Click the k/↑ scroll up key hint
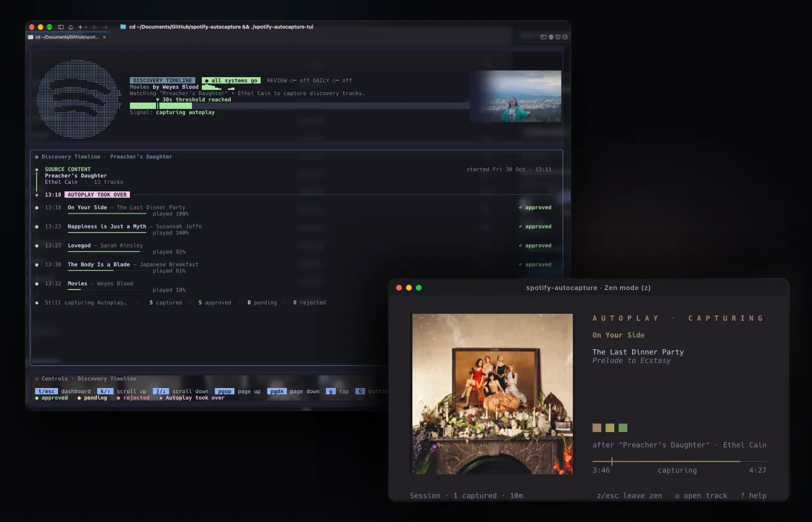Image resolution: width=812 pixels, height=522 pixels. (122, 391)
